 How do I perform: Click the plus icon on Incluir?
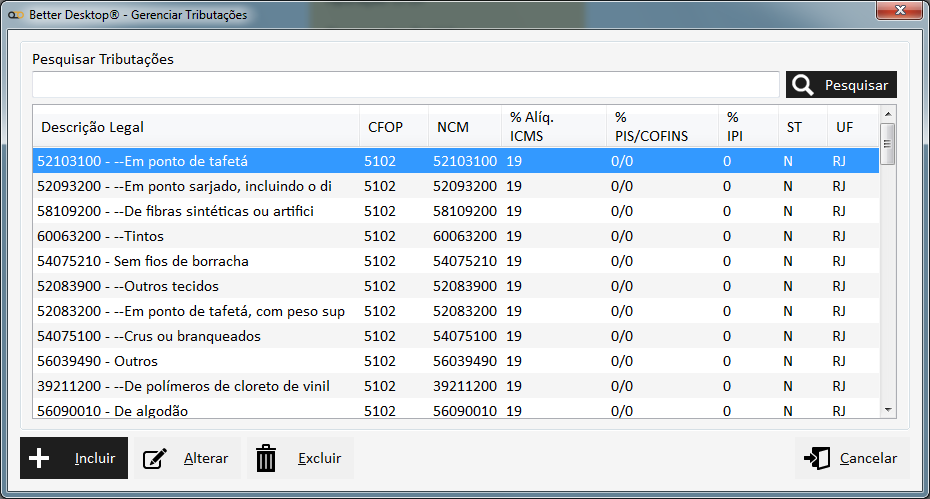tap(39, 458)
